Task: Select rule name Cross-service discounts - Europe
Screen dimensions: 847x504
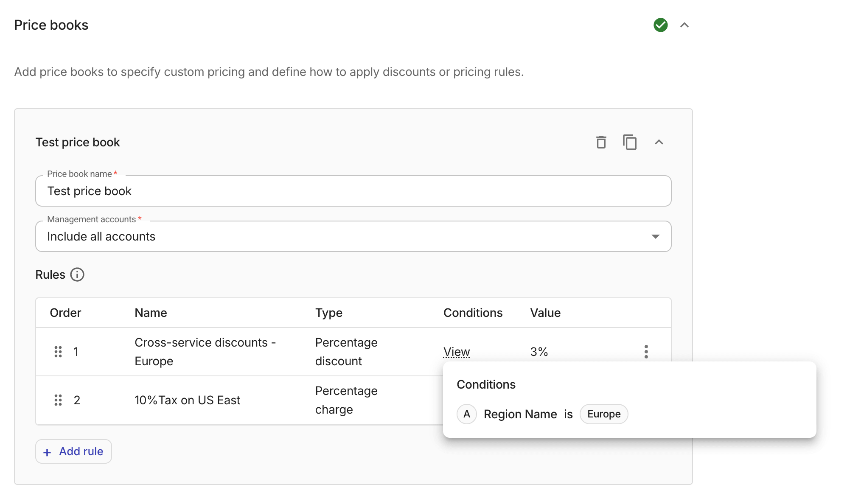Action: click(x=205, y=352)
